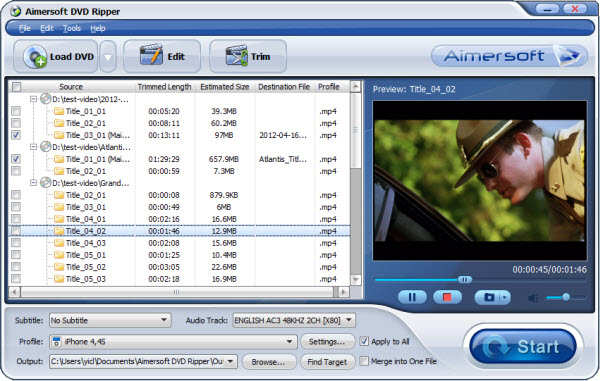Click the Load DVD disc icon
Screen dimensions: 600x381
click(x=35, y=57)
